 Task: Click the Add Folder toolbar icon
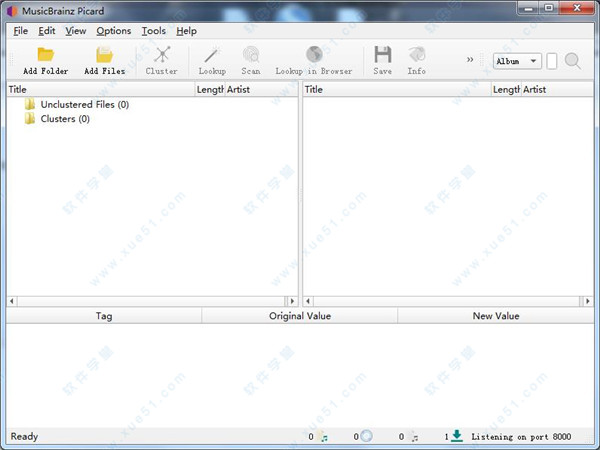46,55
